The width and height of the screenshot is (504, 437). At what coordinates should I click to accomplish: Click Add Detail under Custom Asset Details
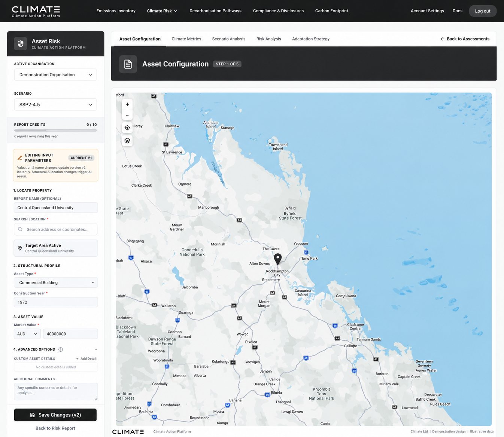[x=86, y=359]
